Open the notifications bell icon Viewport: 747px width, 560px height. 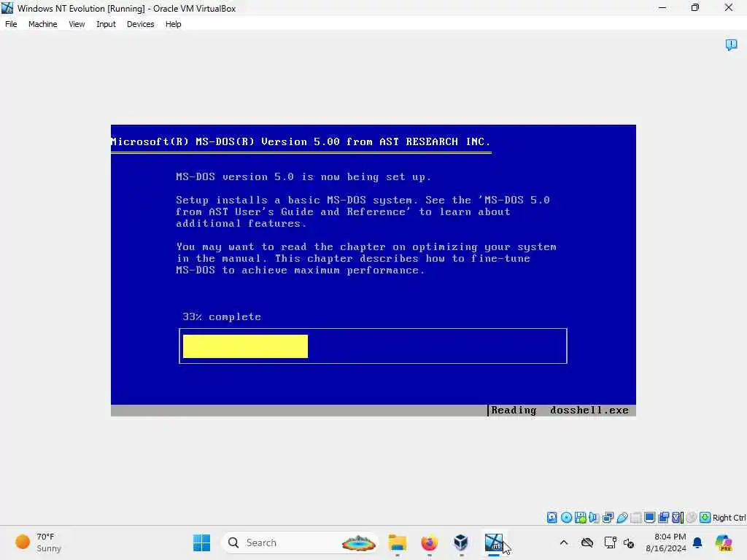click(x=697, y=542)
